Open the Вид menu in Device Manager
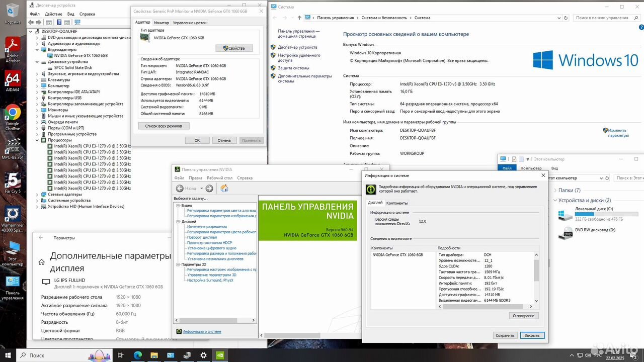The width and height of the screenshot is (644, 362). click(71, 14)
